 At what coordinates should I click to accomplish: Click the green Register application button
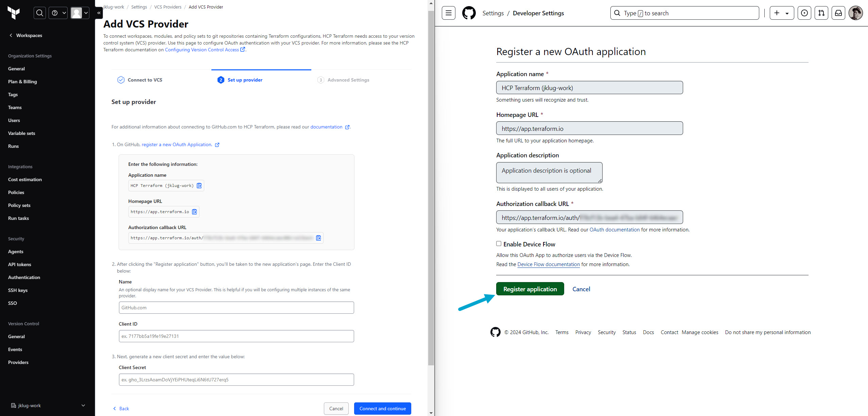click(530, 289)
